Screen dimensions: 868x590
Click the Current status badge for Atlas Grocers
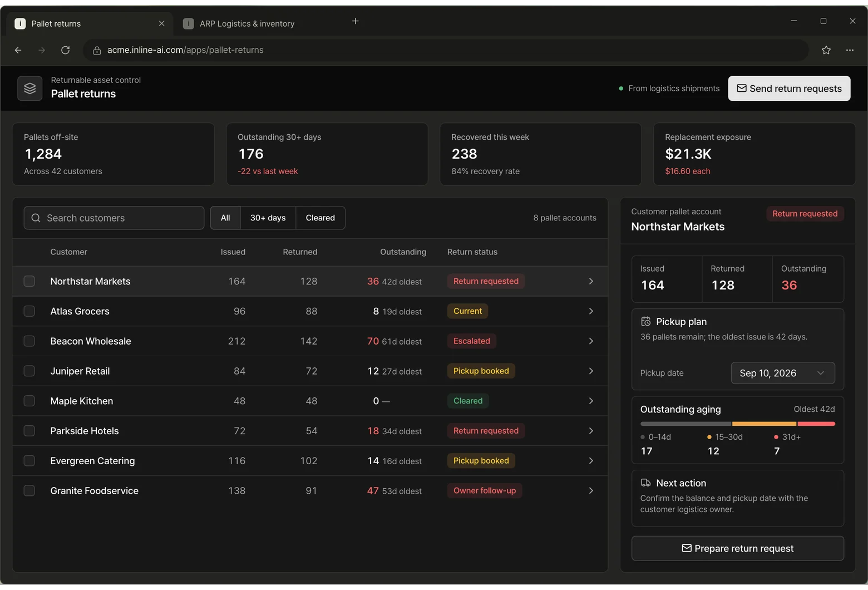(467, 311)
